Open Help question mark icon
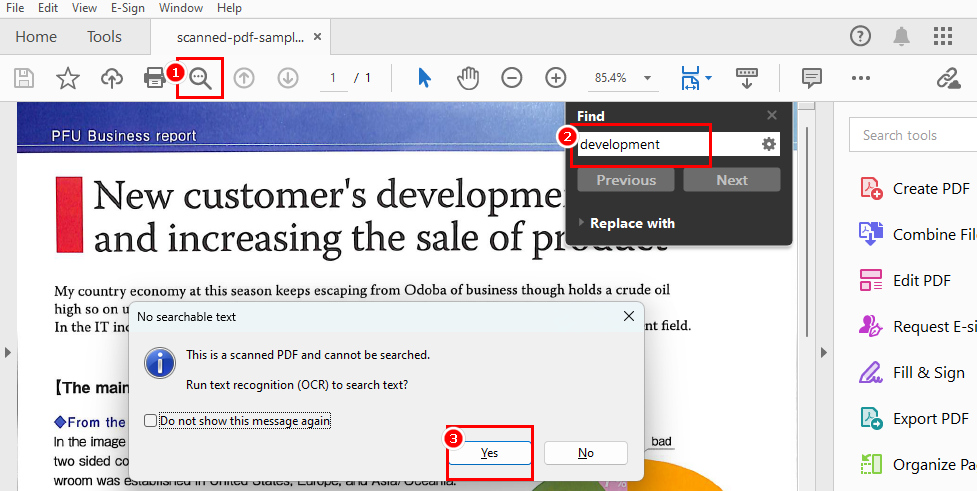The image size is (977, 491). 860,36
